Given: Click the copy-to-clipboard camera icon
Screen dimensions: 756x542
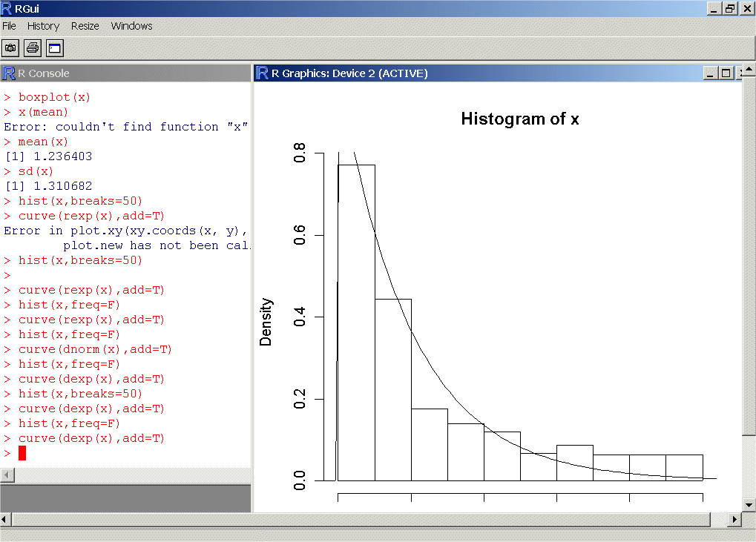Looking at the screenshot, I should tap(10, 48).
